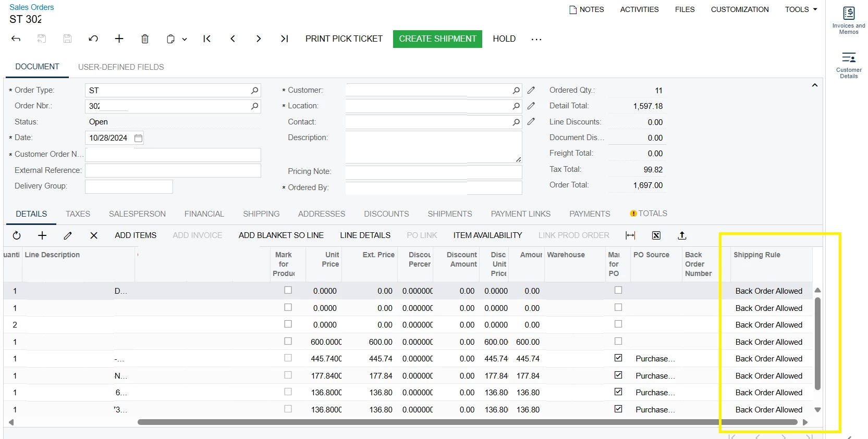Screen dimensions: 868x439
Task: Refresh the details grid
Action: (17, 235)
